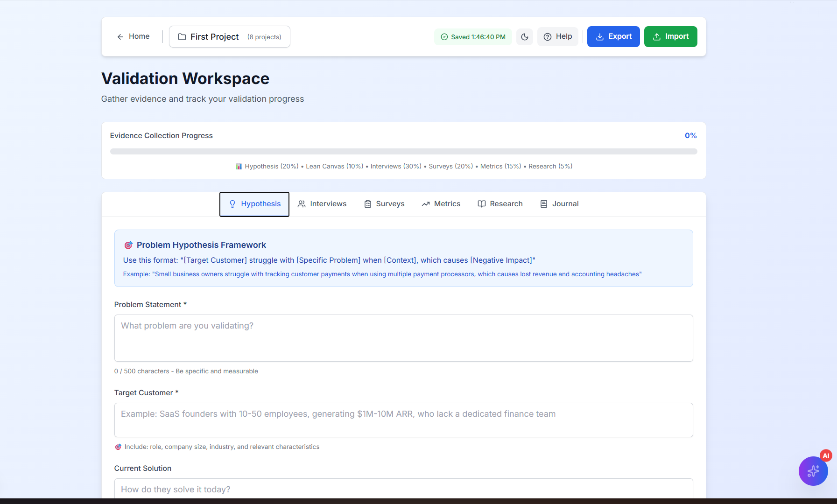The image size is (837, 504).
Task: Click the Evidence Collection progress bar
Action: click(403, 152)
